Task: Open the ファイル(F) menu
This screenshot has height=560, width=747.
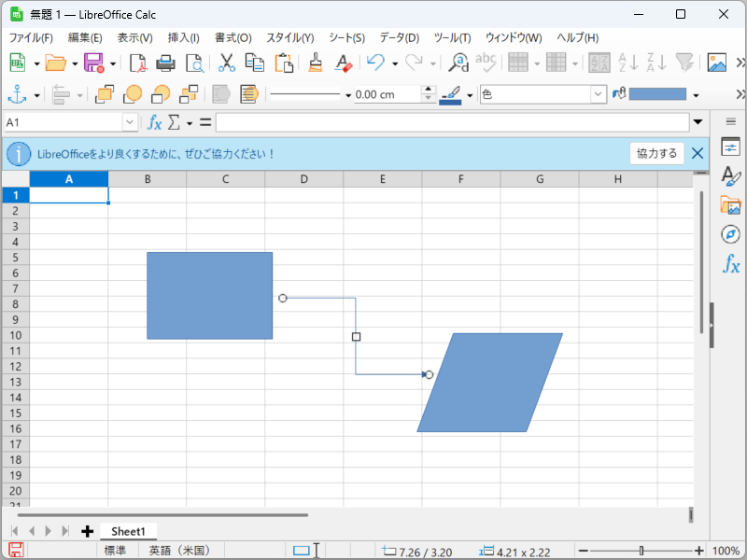Action: click(x=31, y=37)
